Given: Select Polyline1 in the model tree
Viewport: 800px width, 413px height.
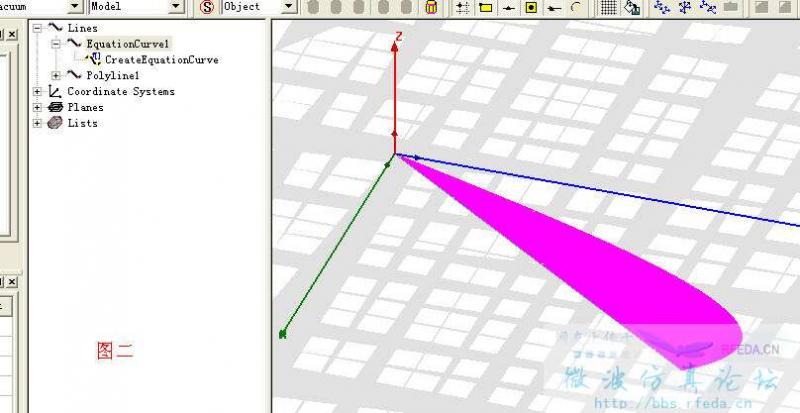Looking at the screenshot, I should click(113, 76).
